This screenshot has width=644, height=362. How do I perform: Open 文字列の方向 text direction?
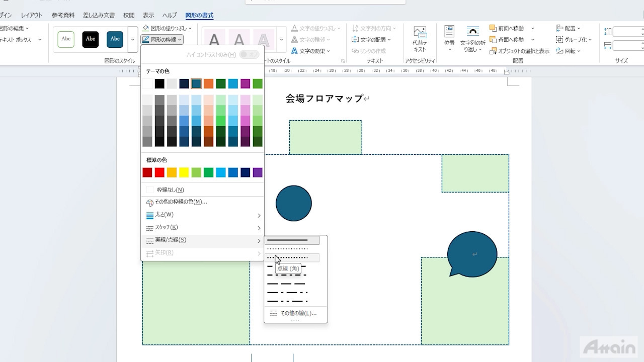click(x=374, y=28)
